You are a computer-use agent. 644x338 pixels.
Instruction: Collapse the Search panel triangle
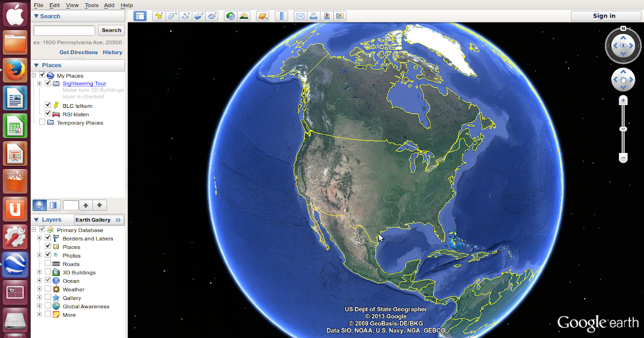point(36,16)
